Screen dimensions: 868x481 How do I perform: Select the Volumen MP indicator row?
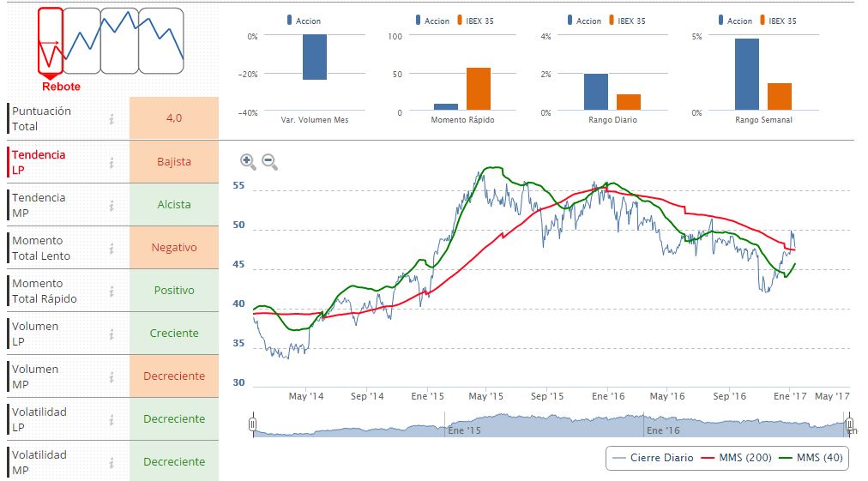51,376
